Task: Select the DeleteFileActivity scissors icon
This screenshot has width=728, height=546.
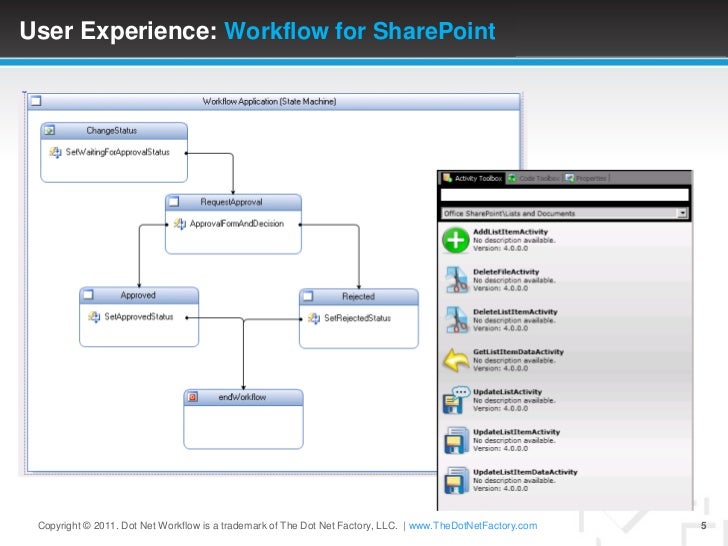Action: [x=456, y=280]
